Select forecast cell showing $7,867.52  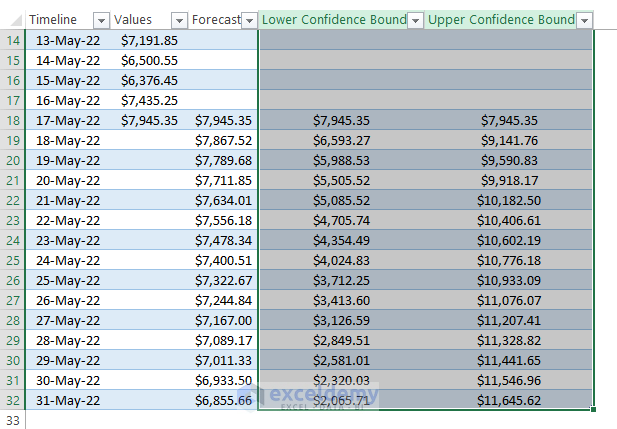223,140
